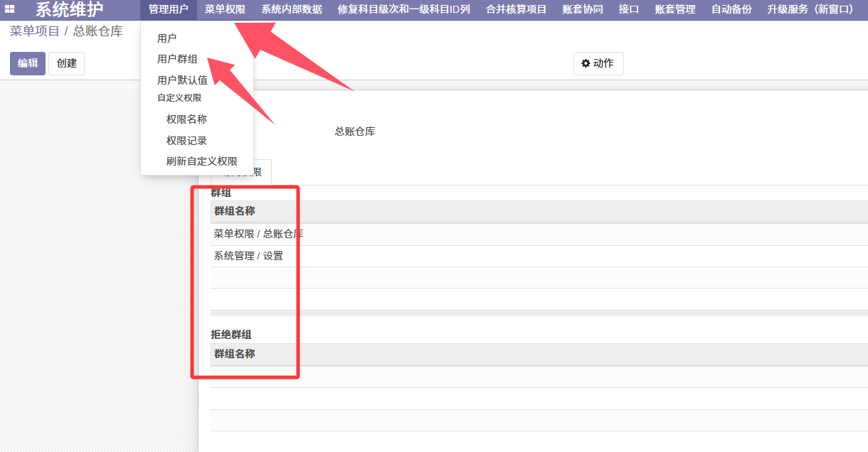The width and height of the screenshot is (868, 452).
Task: Open the 系统内部数据 menu
Action: click(x=291, y=9)
